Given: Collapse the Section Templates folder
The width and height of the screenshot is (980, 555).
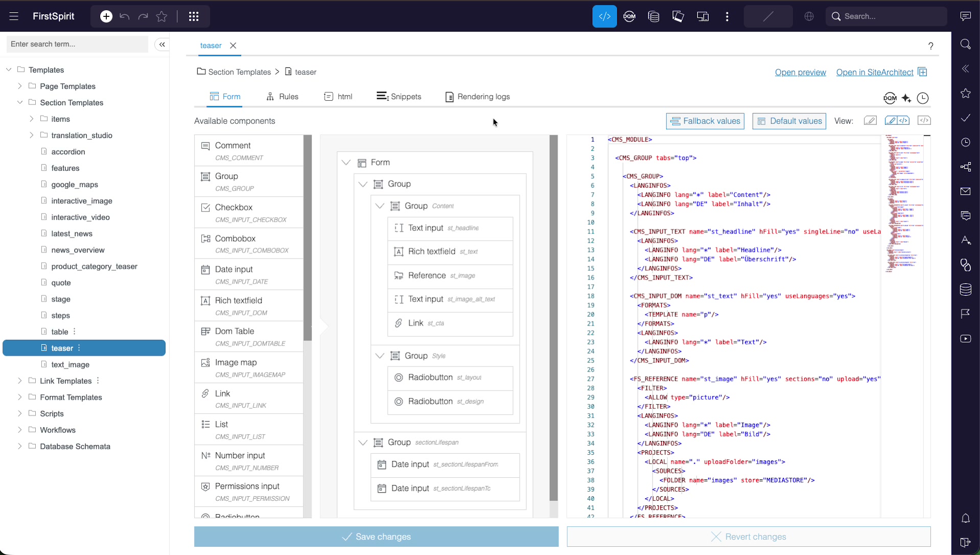Looking at the screenshot, I should [20, 102].
